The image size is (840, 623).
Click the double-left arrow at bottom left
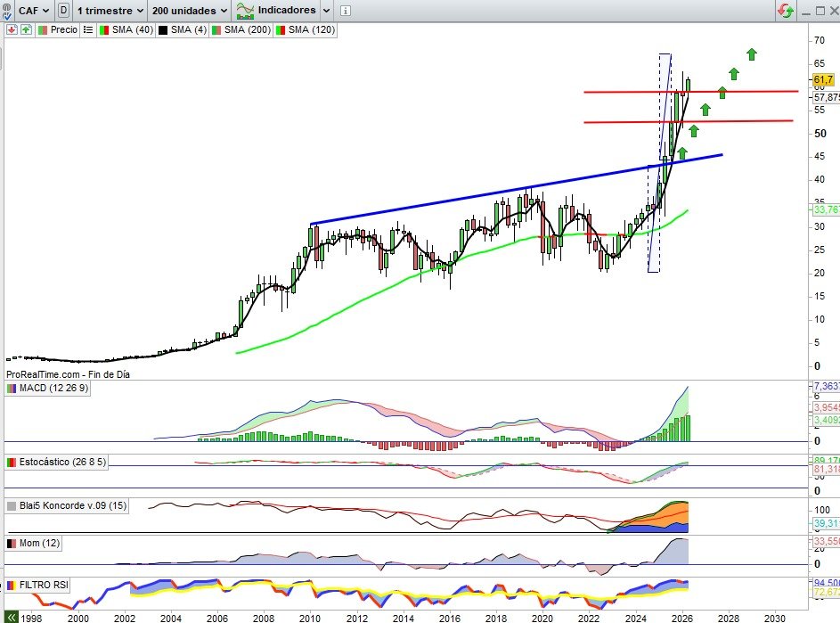pos(11,618)
